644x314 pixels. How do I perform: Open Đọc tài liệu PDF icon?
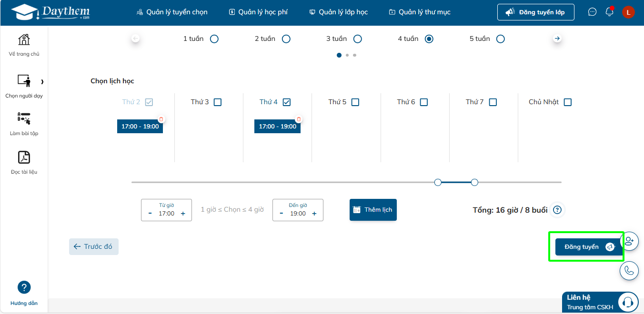24,157
